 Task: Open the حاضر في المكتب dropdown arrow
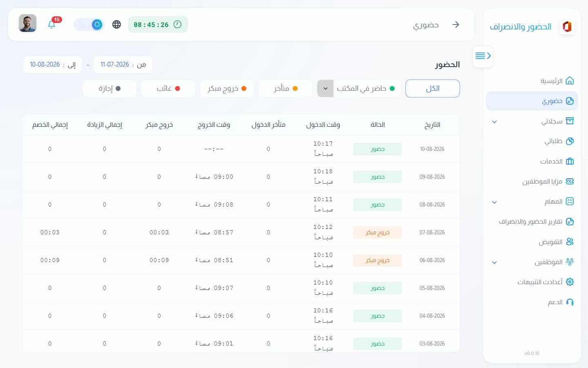point(325,88)
